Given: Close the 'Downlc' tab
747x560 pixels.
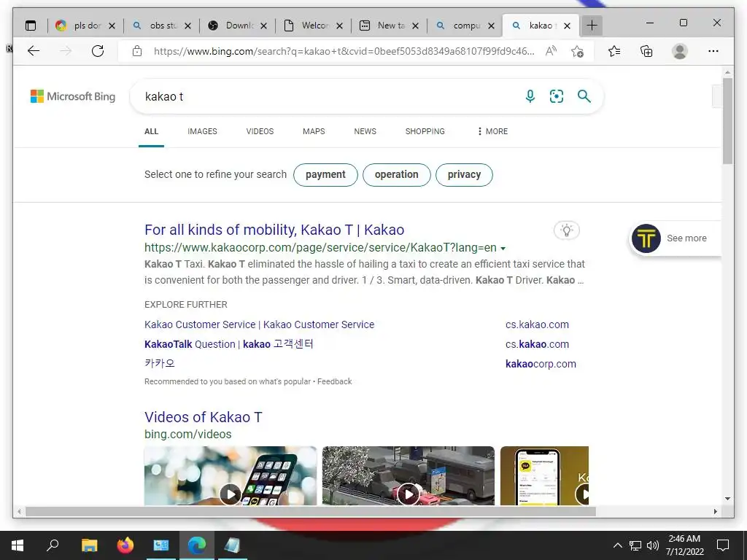Looking at the screenshot, I should coord(264,26).
